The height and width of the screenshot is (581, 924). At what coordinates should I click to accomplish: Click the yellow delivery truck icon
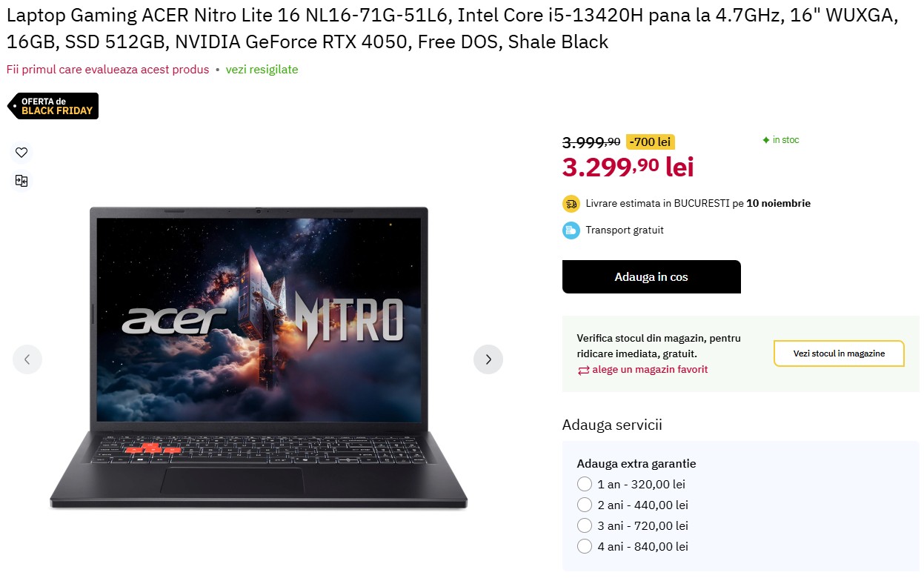(571, 203)
